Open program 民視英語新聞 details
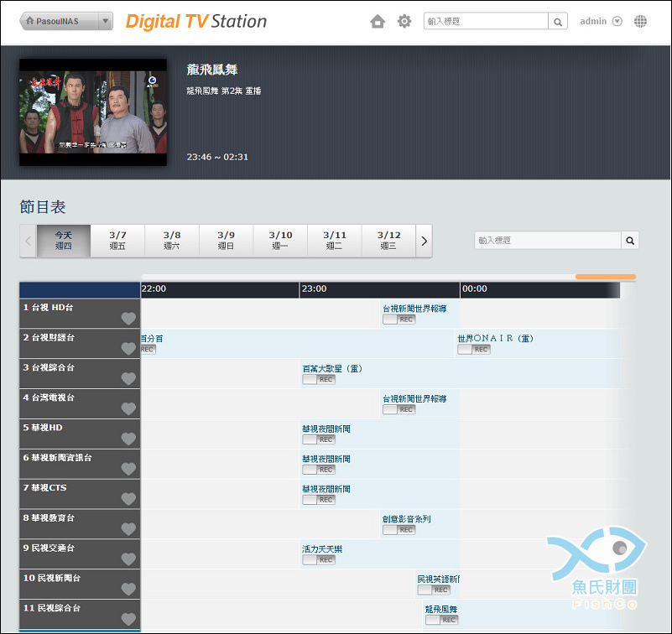 click(x=438, y=579)
